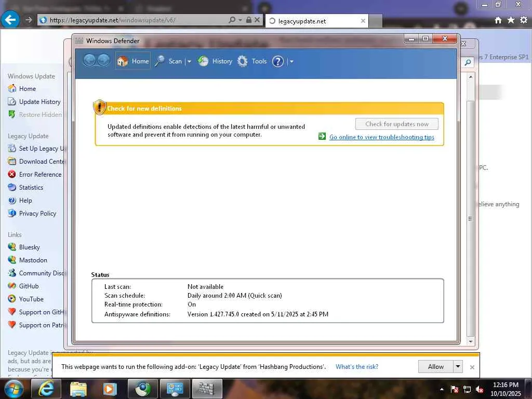The height and width of the screenshot is (399, 532).
Task: Open Internet Explorer from the taskbar
Action: pos(46,389)
